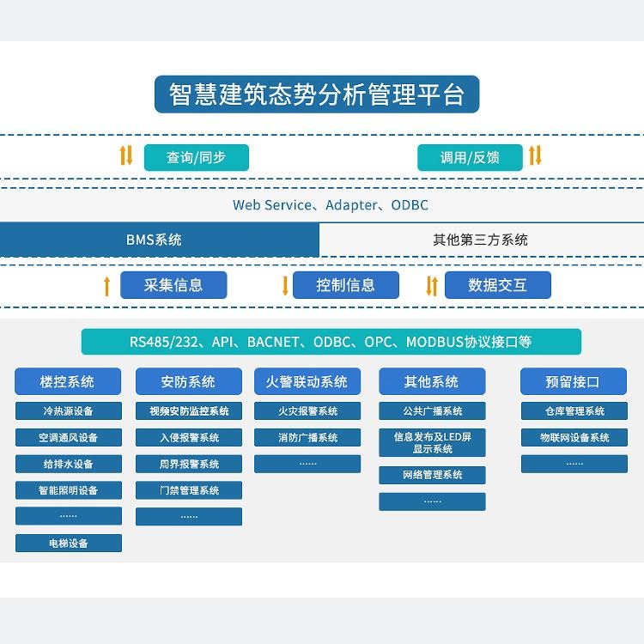Select the BMS系统 tab

[159, 240]
